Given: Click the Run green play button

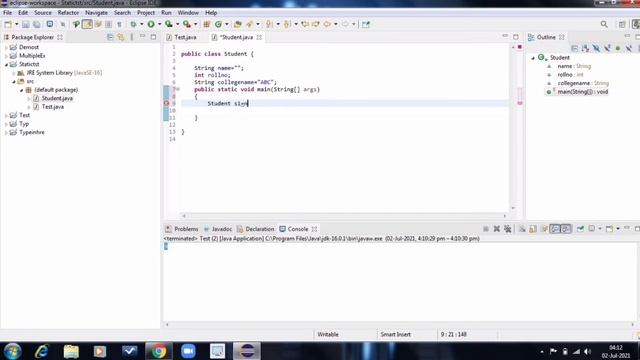Looking at the screenshot, I should pyautogui.click(x=151, y=24).
